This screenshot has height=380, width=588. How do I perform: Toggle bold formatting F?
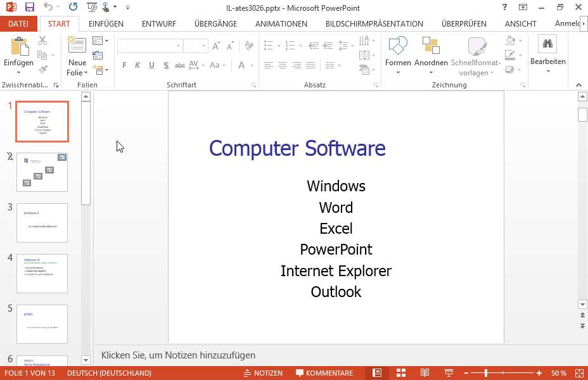coord(124,65)
